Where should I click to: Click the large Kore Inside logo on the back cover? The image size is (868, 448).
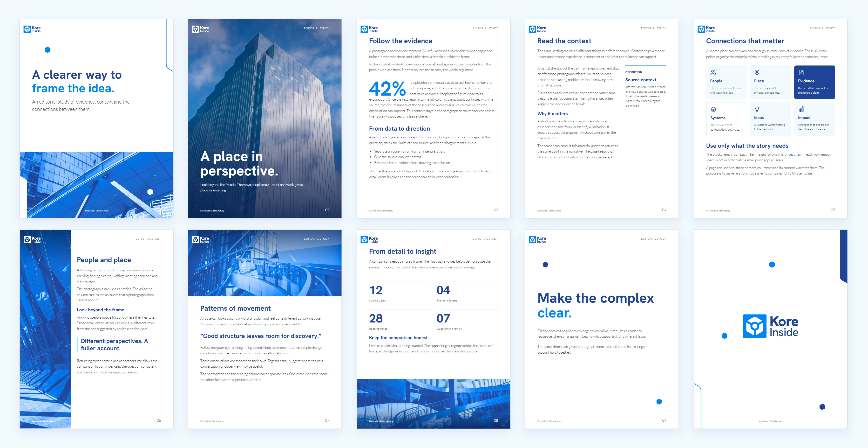(x=771, y=326)
